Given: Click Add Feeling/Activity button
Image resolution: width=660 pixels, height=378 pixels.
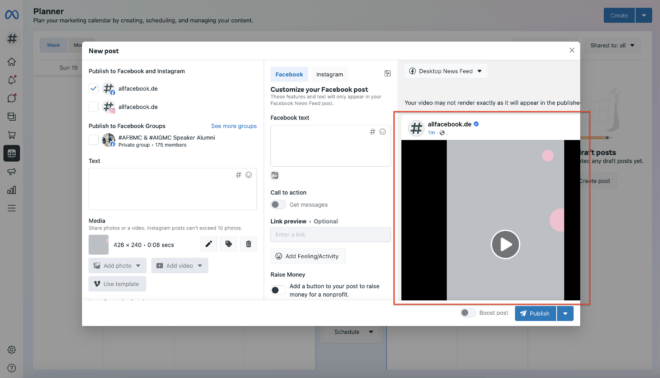Looking at the screenshot, I should coord(308,256).
